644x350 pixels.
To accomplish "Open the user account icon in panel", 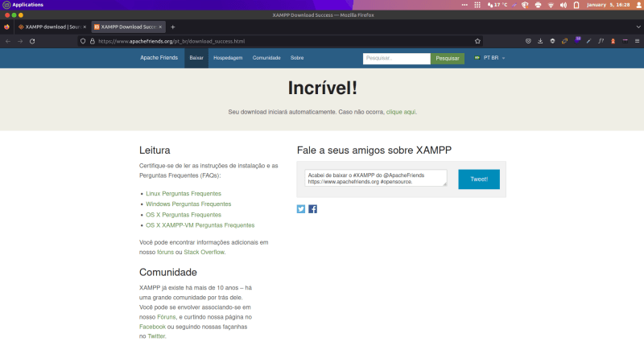I will pos(638,5).
